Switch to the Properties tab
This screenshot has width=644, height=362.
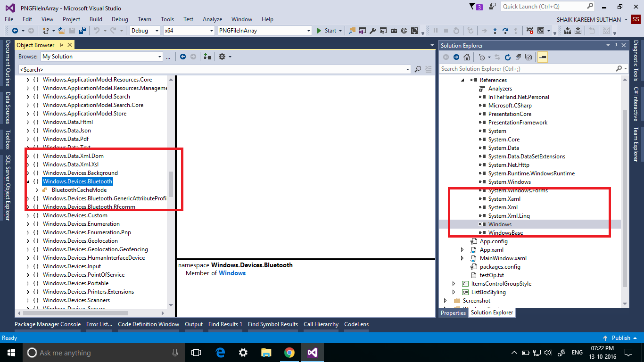tap(453, 313)
